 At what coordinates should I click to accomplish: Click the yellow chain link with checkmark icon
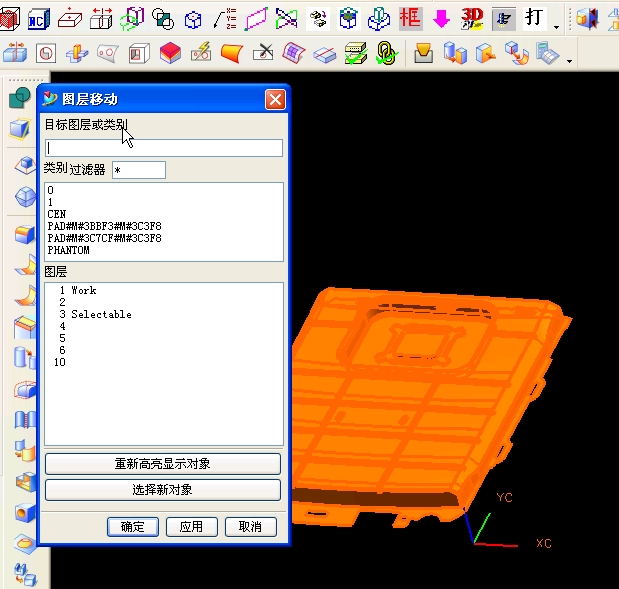[x=386, y=53]
